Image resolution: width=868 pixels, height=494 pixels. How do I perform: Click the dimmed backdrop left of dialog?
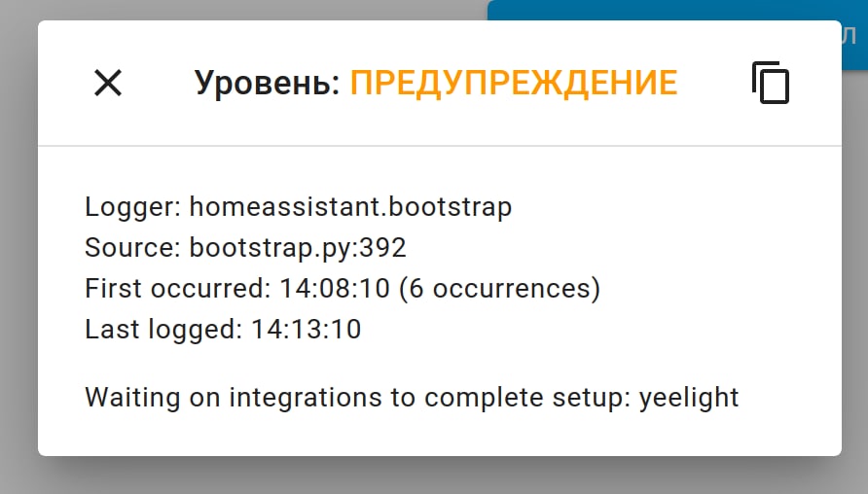(18, 243)
